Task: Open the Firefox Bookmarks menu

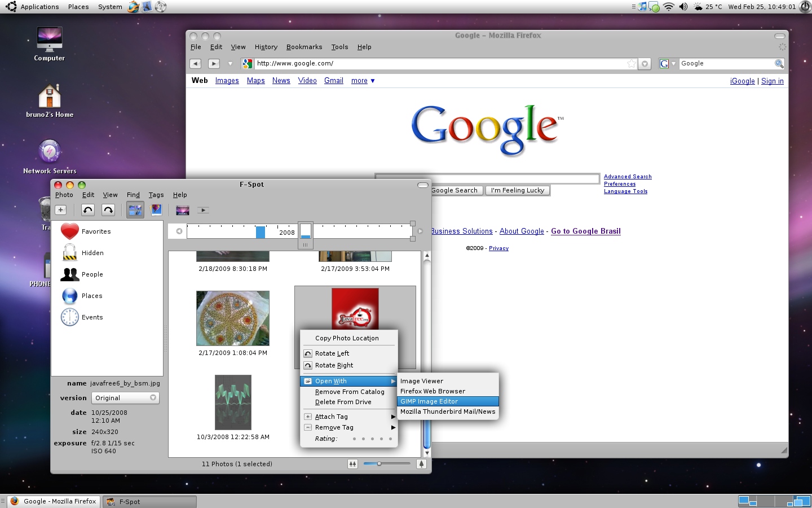Action: (x=304, y=47)
